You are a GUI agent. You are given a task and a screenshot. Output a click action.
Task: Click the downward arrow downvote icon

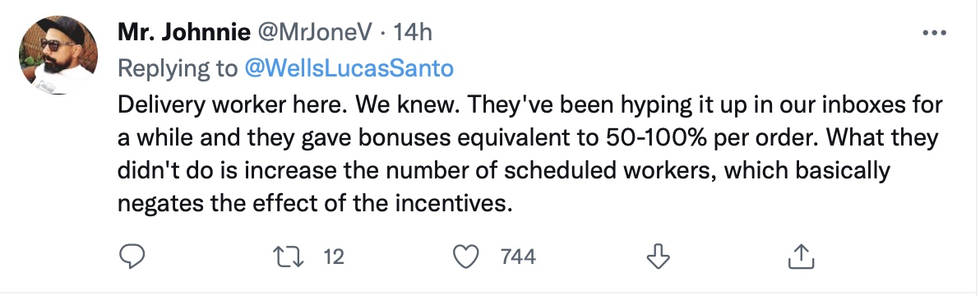coord(658,256)
